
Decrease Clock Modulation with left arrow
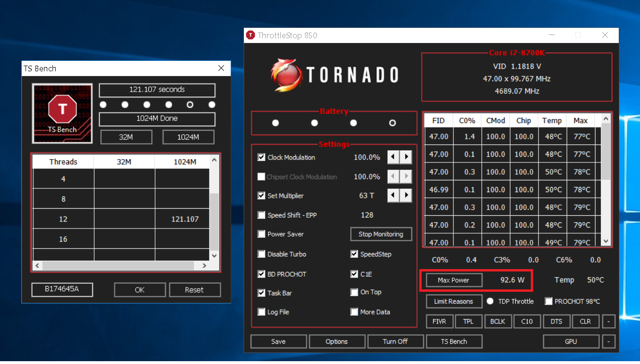(x=393, y=157)
